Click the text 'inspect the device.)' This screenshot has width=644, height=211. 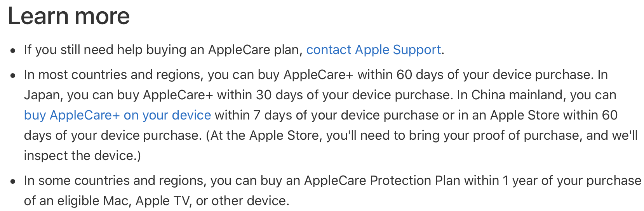click(x=82, y=156)
